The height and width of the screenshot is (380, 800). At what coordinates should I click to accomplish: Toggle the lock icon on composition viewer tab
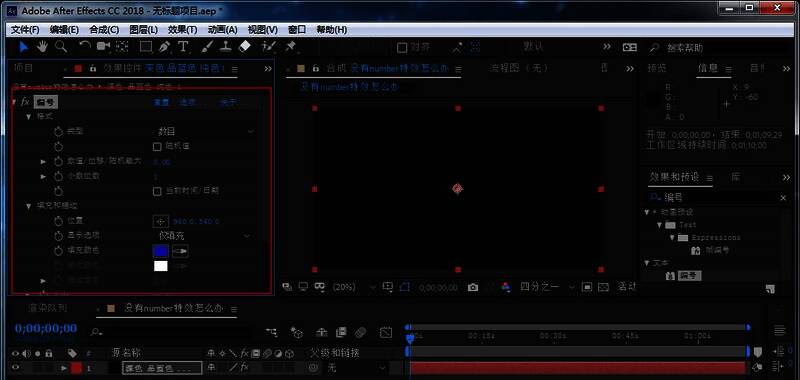(x=316, y=68)
